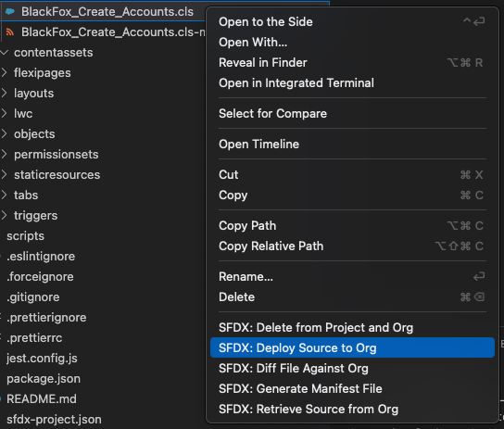Choose Open Timeline

pyautogui.click(x=352, y=144)
